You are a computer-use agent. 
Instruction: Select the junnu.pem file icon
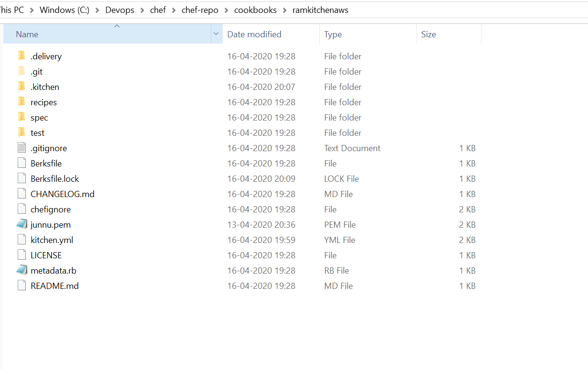click(x=22, y=224)
